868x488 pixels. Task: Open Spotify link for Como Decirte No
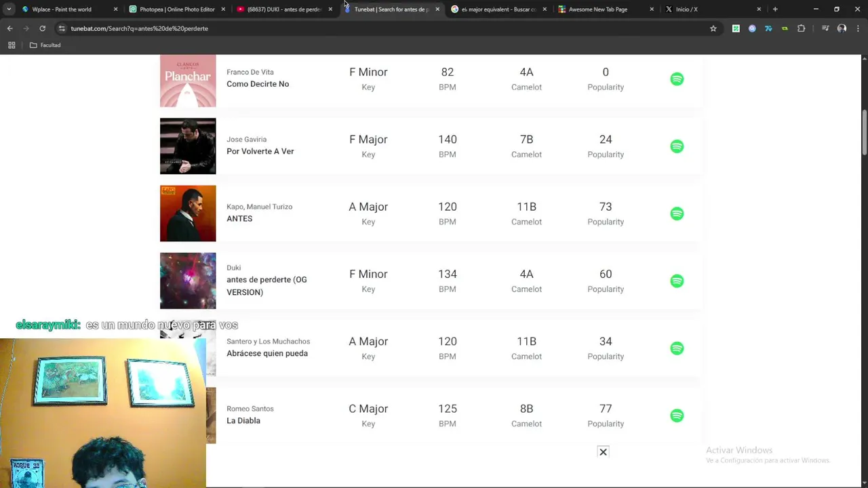tap(677, 79)
